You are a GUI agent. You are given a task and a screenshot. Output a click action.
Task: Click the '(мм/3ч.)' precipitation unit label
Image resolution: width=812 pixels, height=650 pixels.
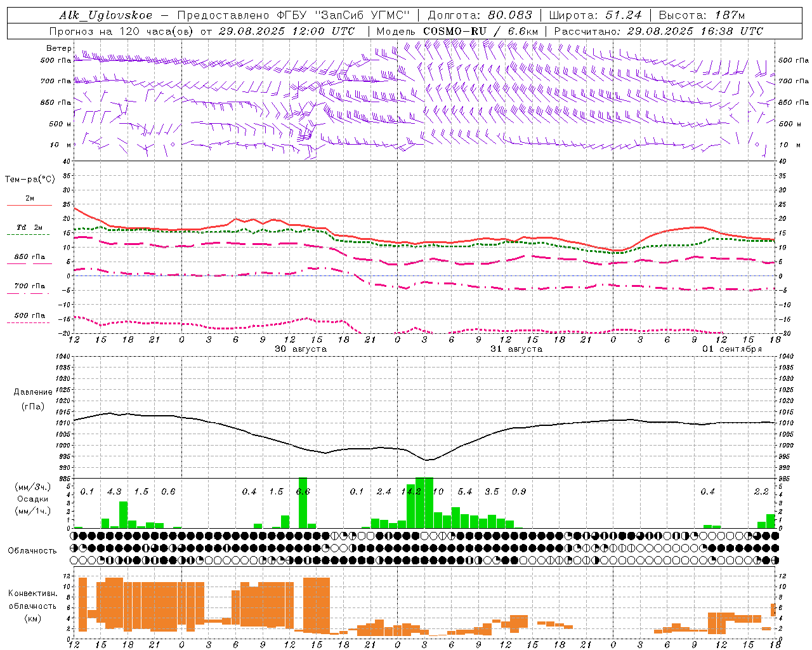(x=32, y=487)
